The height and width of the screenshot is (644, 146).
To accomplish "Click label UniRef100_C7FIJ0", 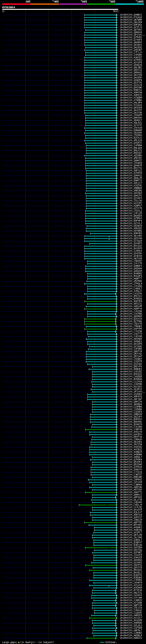I will tap(131, 52).
